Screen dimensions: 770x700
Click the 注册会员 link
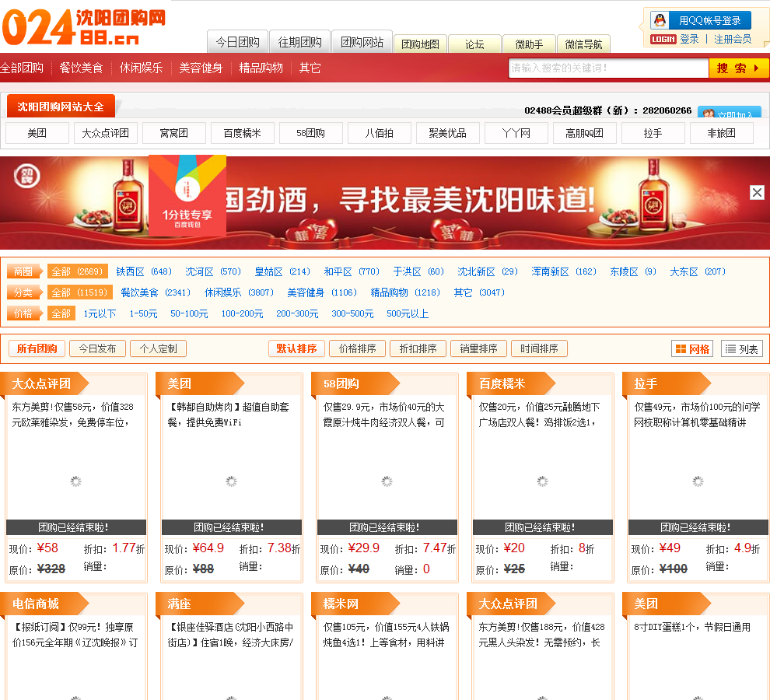pos(732,40)
